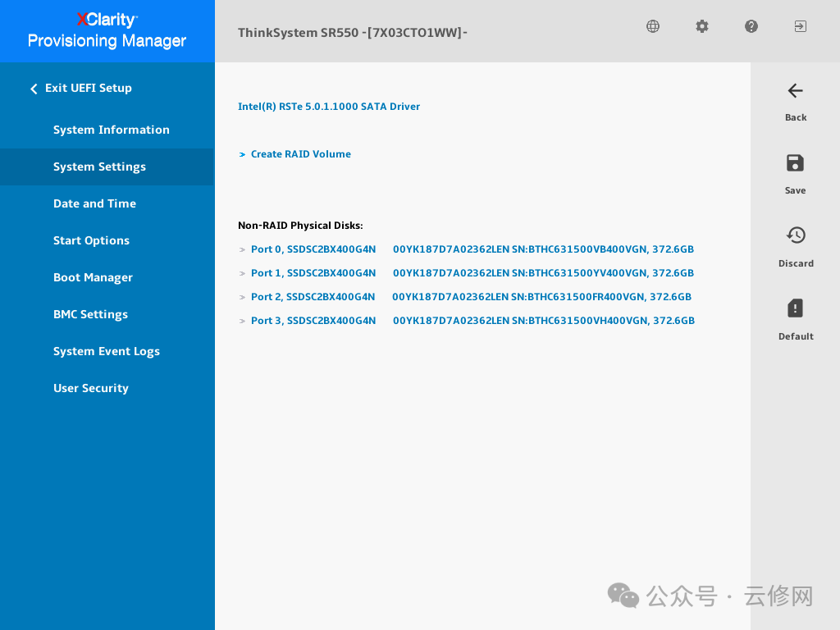840x630 pixels.
Task: Open System Information in the sidebar
Action: pyautogui.click(x=112, y=130)
